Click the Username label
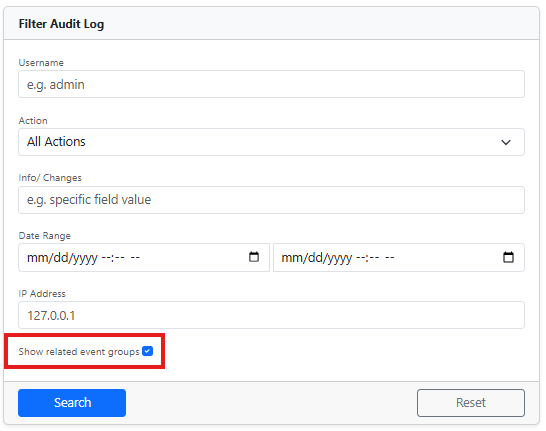This screenshot has width=546, height=431. click(41, 63)
